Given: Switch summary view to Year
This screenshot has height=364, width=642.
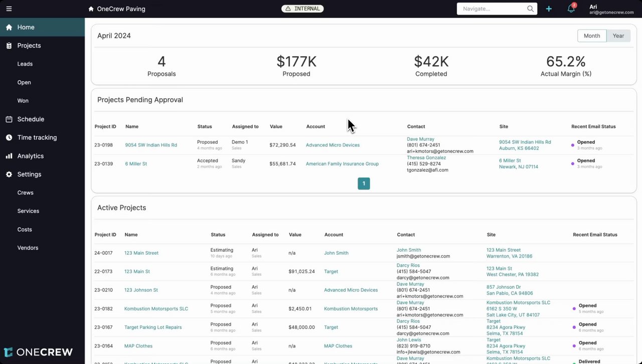Looking at the screenshot, I should pyautogui.click(x=618, y=36).
